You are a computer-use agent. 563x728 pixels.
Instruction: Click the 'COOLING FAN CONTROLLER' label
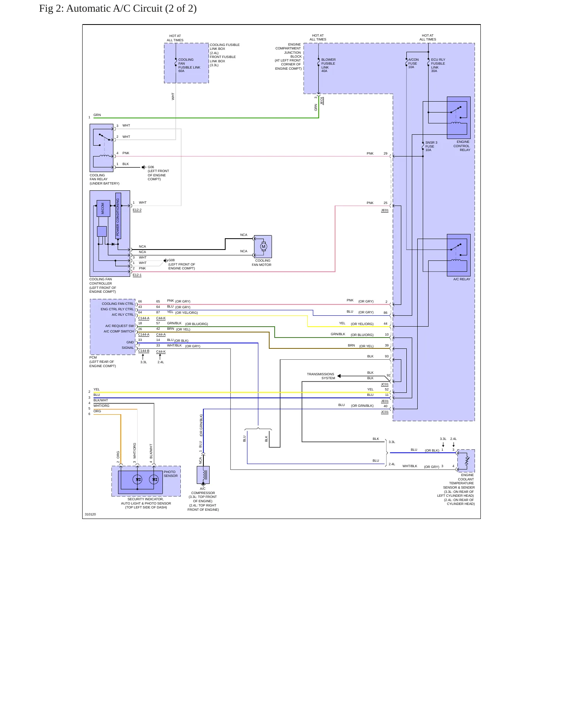pyautogui.click(x=101, y=281)
